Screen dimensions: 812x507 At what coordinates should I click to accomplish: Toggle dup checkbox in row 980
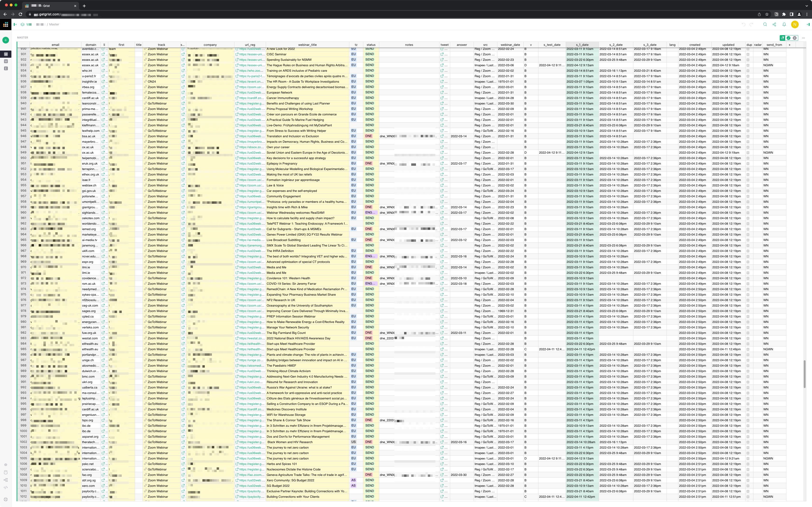[x=748, y=322]
